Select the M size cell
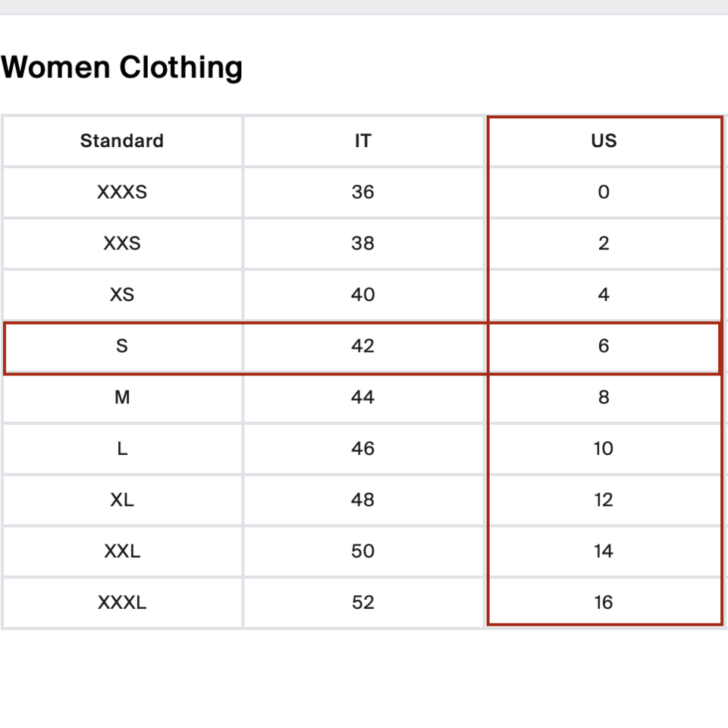 pyautogui.click(x=122, y=397)
